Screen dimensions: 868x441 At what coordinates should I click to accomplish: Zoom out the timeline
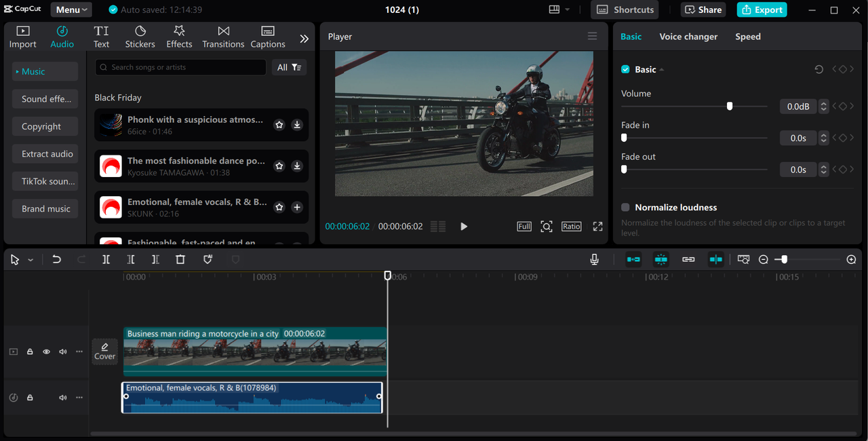(x=764, y=260)
